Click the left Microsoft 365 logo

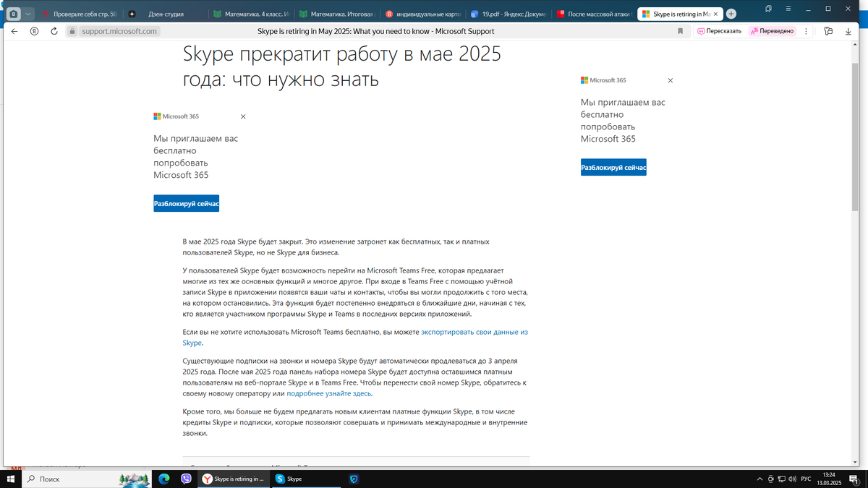[176, 116]
